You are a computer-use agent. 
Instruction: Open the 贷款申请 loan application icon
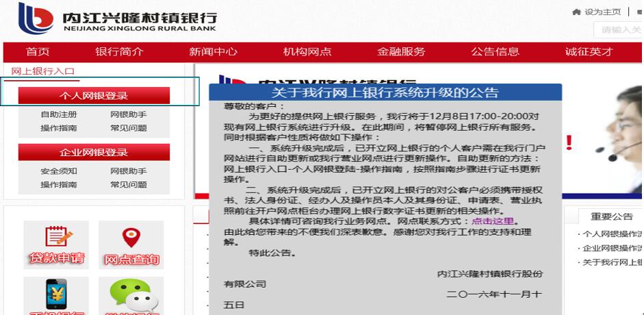tap(56, 244)
